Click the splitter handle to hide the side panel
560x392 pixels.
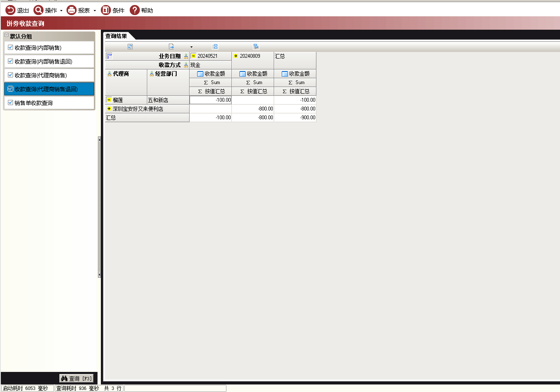(x=99, y=207)
